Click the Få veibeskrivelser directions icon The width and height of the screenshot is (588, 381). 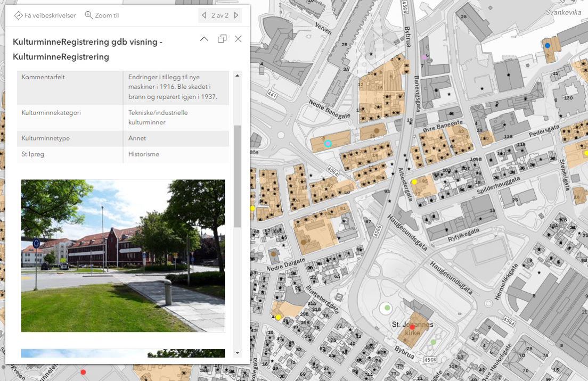[x=17, y=15]
